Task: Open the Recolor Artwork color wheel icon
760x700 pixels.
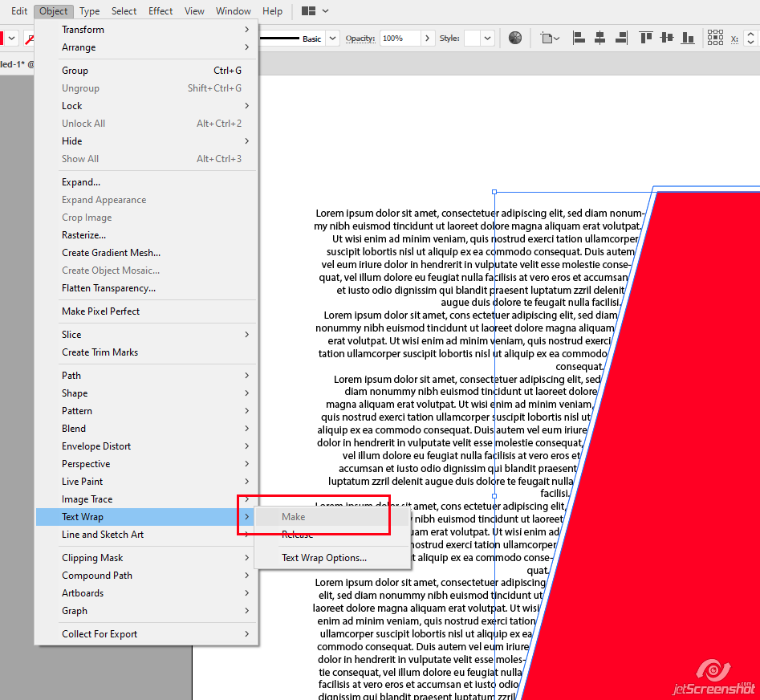Action: click(x=514, y=38)
